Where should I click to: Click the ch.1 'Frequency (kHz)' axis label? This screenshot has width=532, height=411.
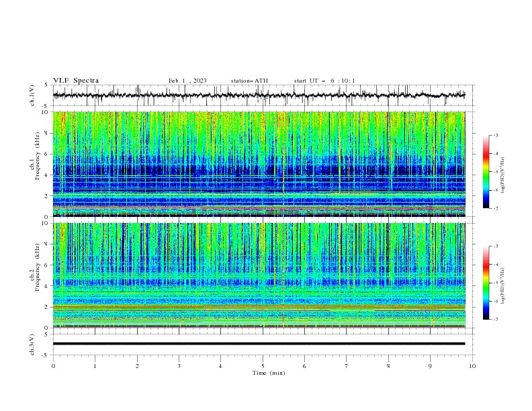[38, 156]
